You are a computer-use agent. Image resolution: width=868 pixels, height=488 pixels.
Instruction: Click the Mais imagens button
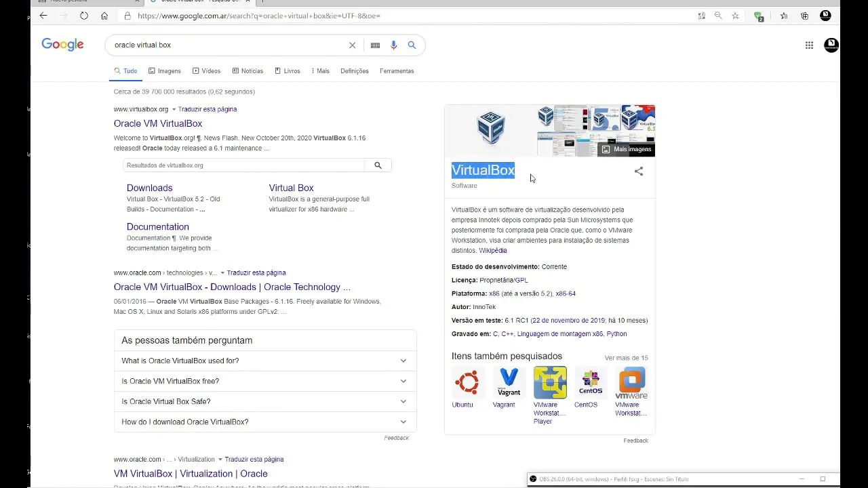pos(627,149)
